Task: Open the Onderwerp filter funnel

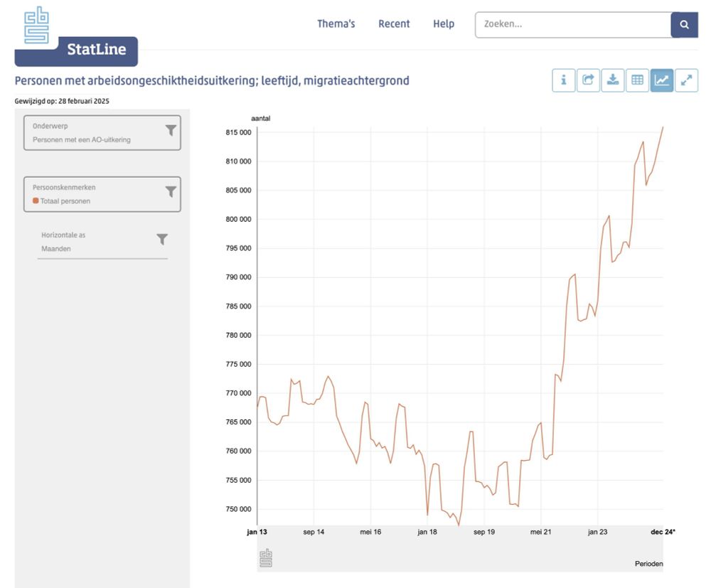Action: click(171, 131)
